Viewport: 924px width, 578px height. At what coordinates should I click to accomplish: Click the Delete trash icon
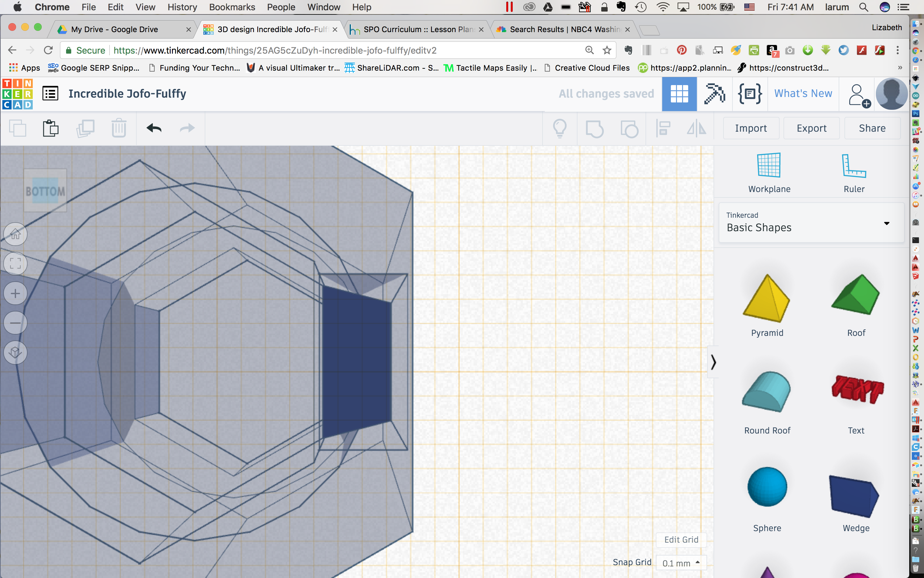(x=119, y=128)
